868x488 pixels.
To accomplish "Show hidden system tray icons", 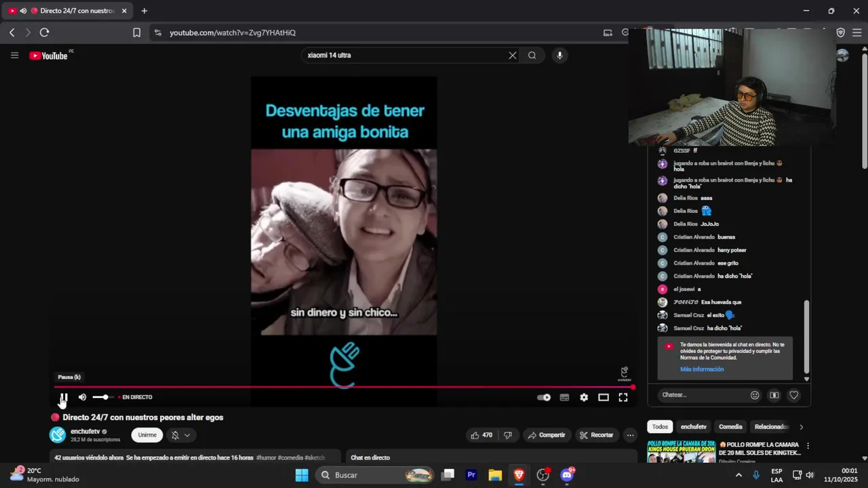I will [738, 475].
